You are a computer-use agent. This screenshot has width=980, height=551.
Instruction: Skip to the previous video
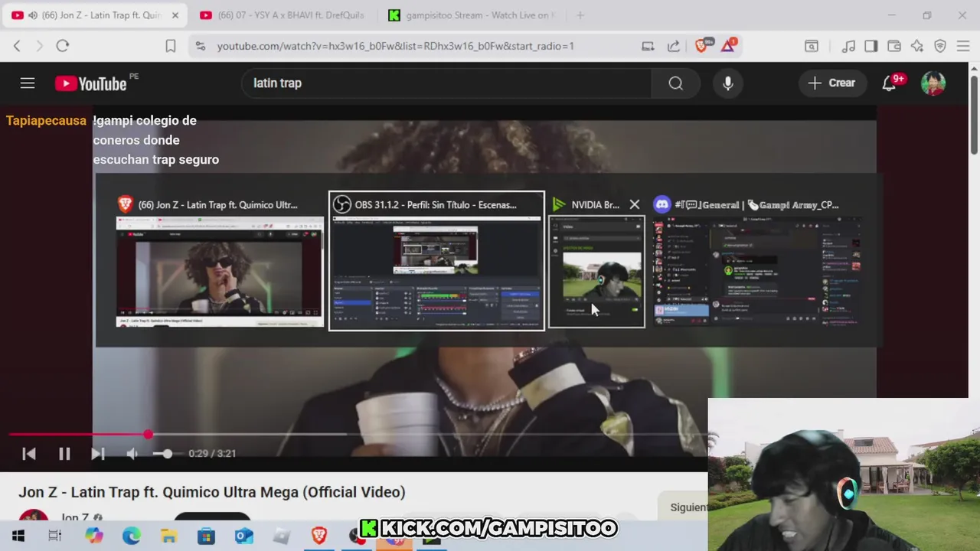click(x=29, y=454)
